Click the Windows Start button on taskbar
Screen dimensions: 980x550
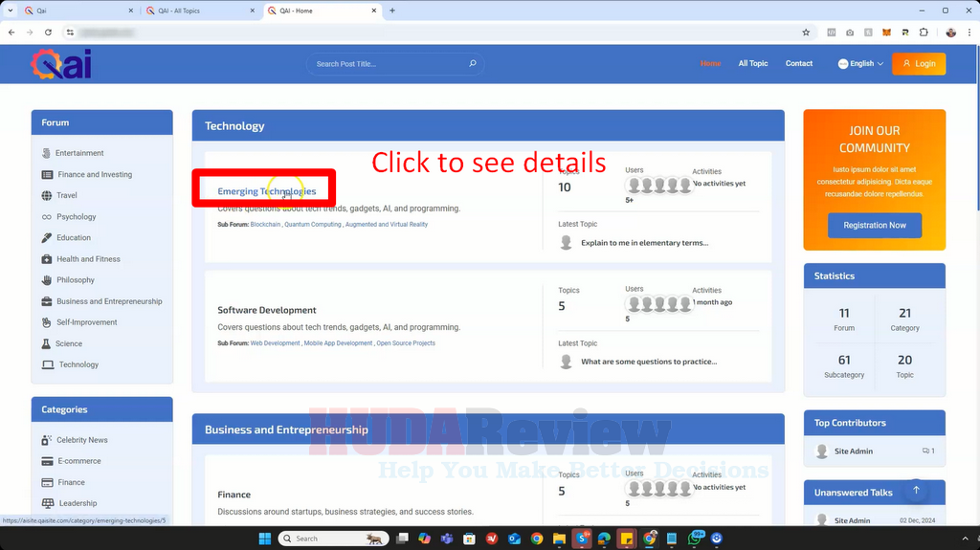point(264,539)
